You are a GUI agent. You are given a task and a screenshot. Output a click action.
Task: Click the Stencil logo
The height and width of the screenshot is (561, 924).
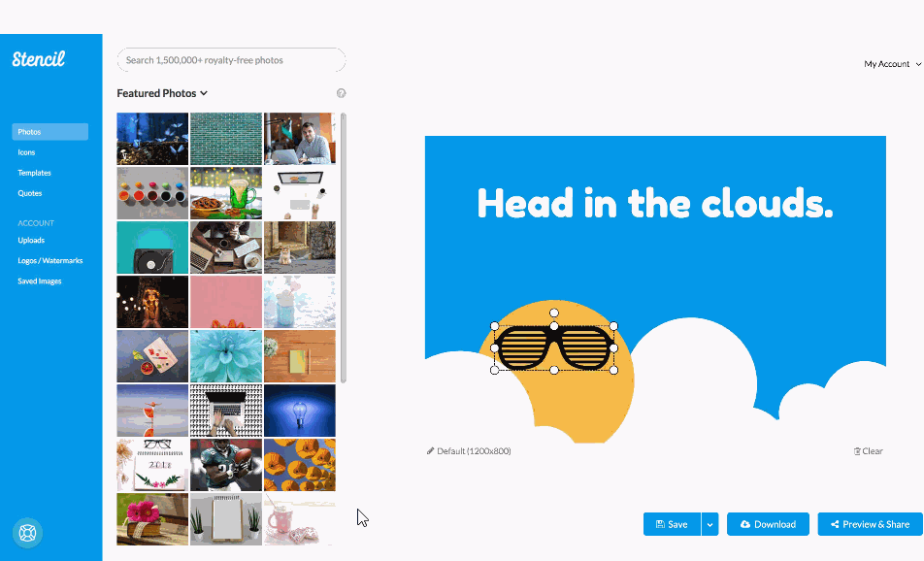click(x=38, y=58)
